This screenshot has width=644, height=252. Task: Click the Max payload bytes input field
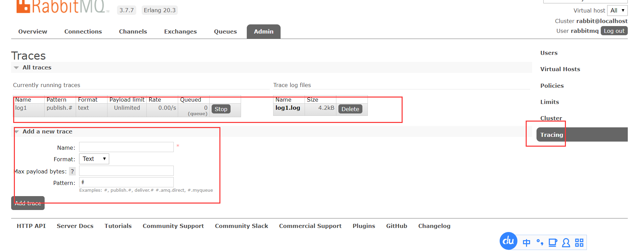click(126, 171)
